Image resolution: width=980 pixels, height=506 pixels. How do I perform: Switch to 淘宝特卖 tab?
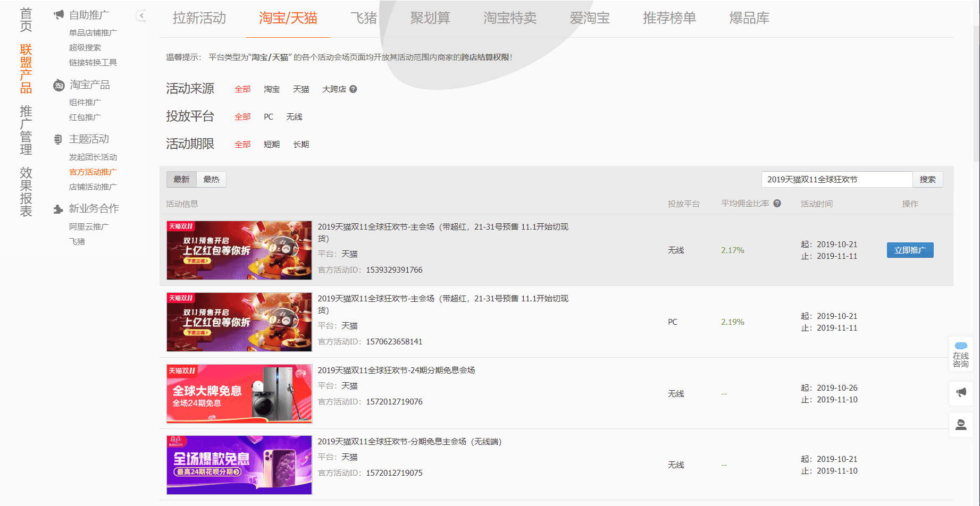pos(510,18)
